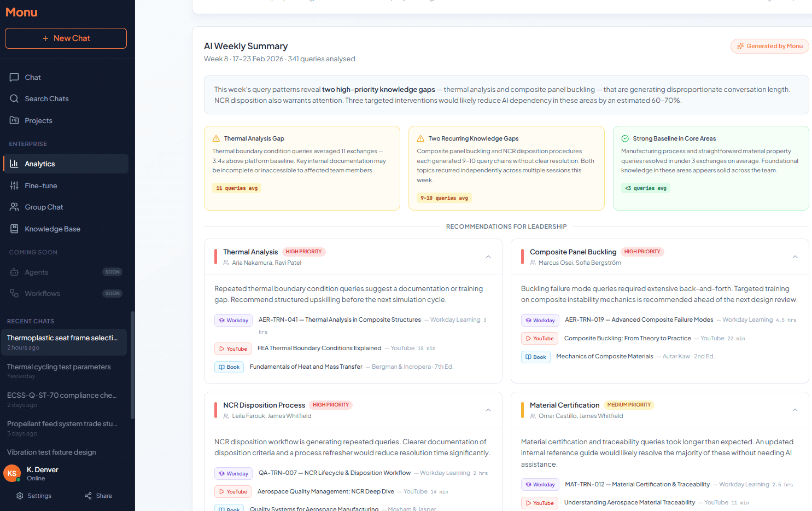This screenshot has width=812, height=511.
Task: Click the Two Recurring Knowledge Gaps warning icon
Action: coord(420,138)
